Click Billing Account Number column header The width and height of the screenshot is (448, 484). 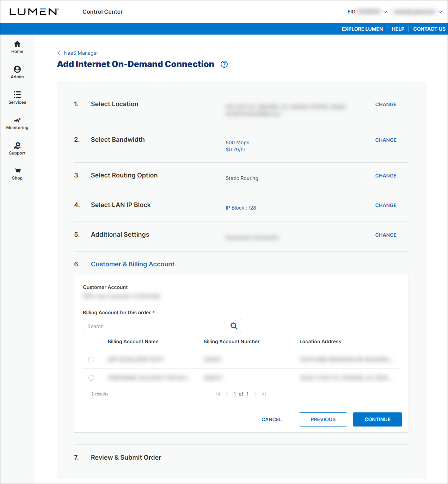click(x=232, y=341)
